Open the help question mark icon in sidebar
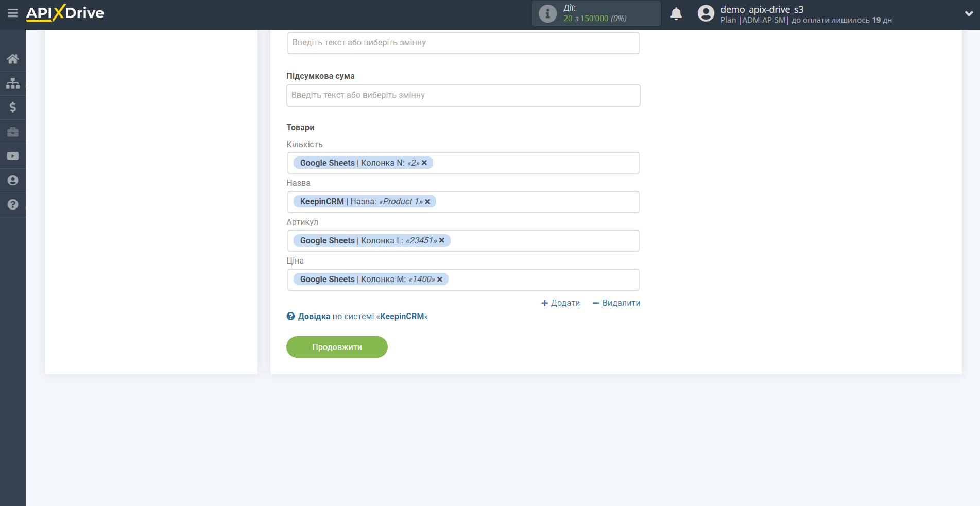980x506 pixels. pos(13,204)
